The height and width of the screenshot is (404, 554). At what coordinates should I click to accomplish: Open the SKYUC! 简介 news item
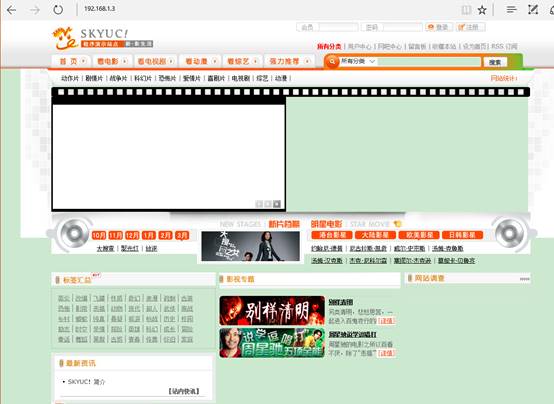[86, 382]
